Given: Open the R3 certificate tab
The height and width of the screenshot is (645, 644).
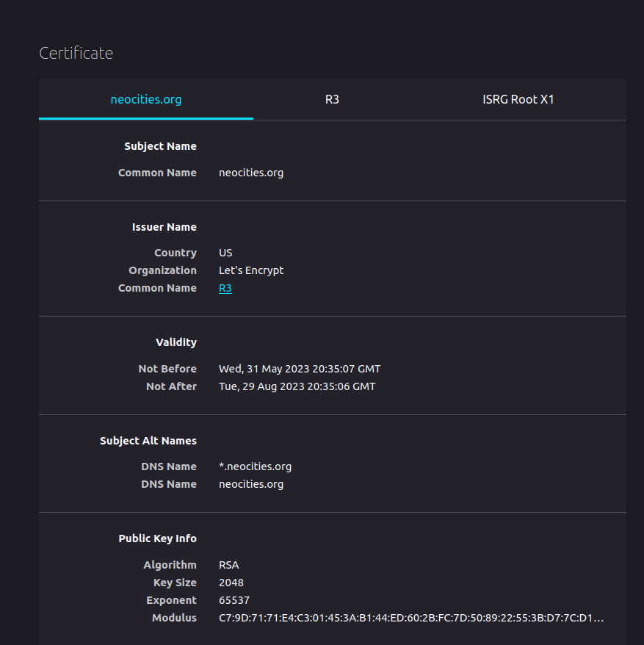Looking at the screenshot, I should coord(332,99).
